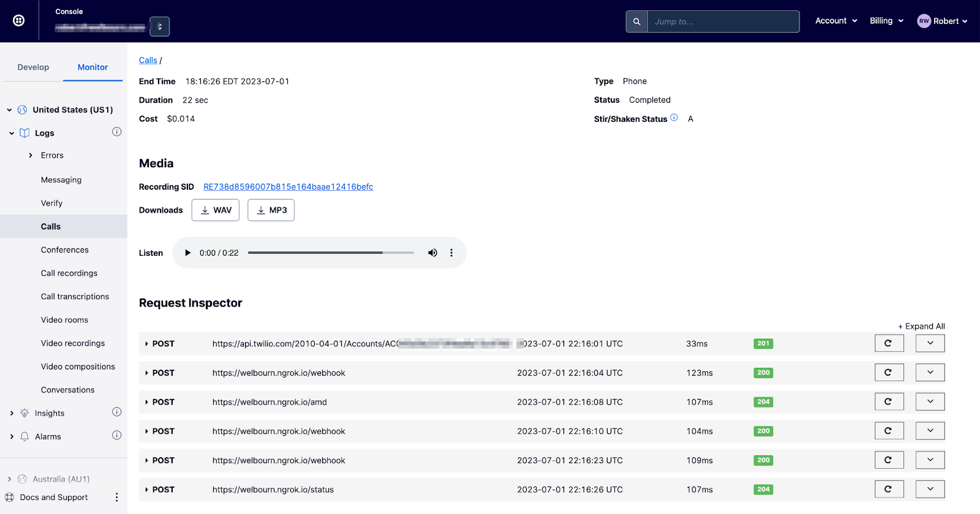Open the account switcher arrows button
The image size is (980, 514).
pyautogui.click(x=160, y=26)
